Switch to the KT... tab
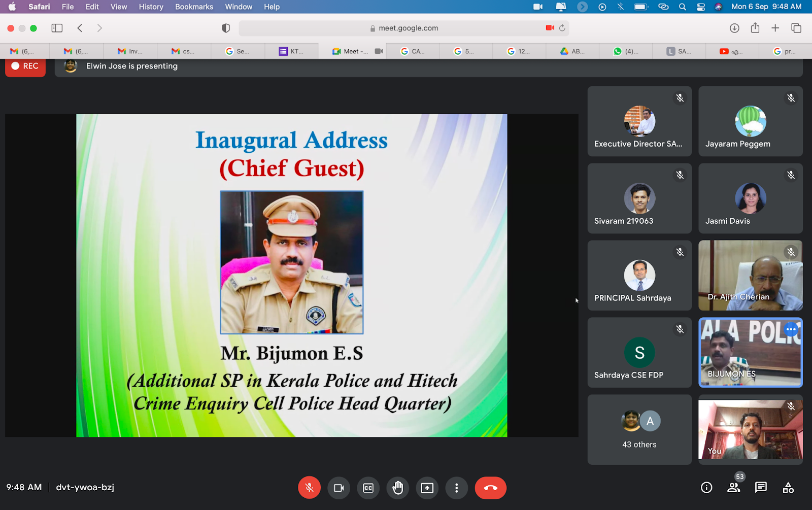The width and height of the screenshot is (812, 510). tap(292, 51)
